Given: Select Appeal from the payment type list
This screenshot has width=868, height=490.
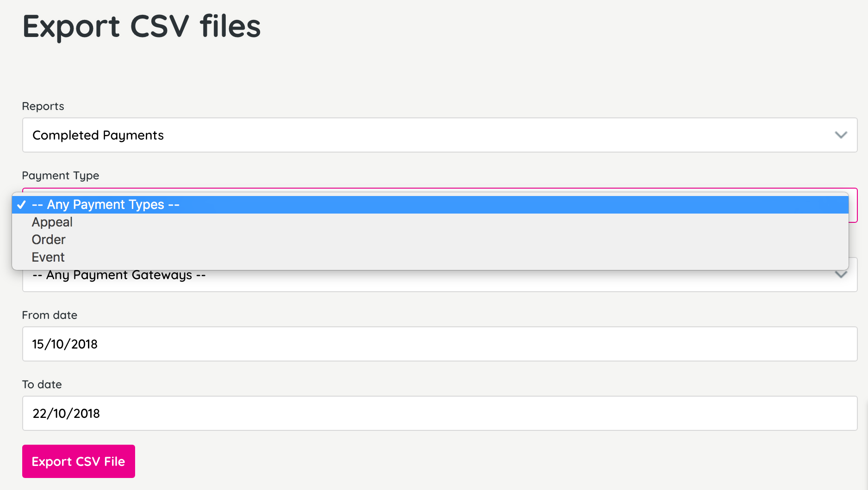Looking at the screenshot, I should coord(52,222).
